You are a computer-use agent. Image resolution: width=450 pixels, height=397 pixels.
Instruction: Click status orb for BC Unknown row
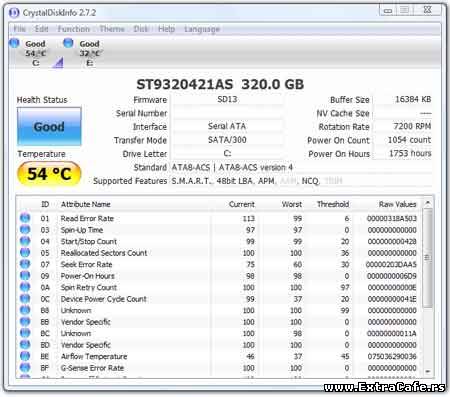click(25, 333)
